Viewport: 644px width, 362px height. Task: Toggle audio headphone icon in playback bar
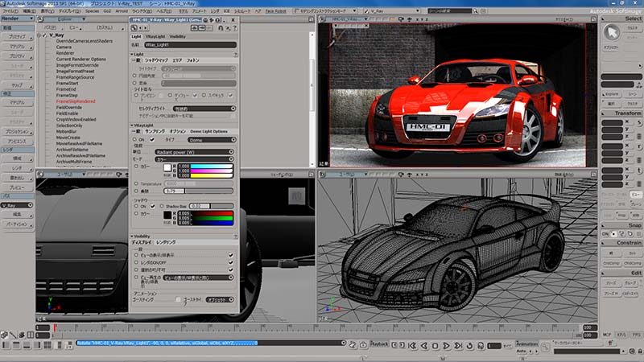[x=481, y=346]
